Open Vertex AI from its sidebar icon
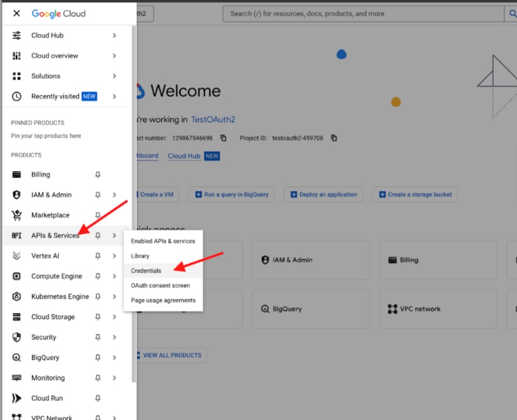Viewport: 517px width, 420px height. coord(16,255)
